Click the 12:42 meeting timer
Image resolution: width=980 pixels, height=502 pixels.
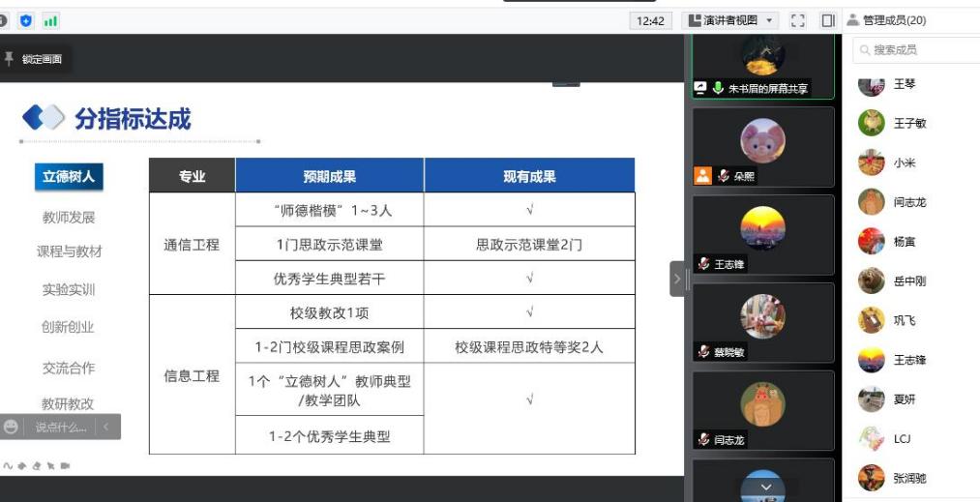coord(651,20)
